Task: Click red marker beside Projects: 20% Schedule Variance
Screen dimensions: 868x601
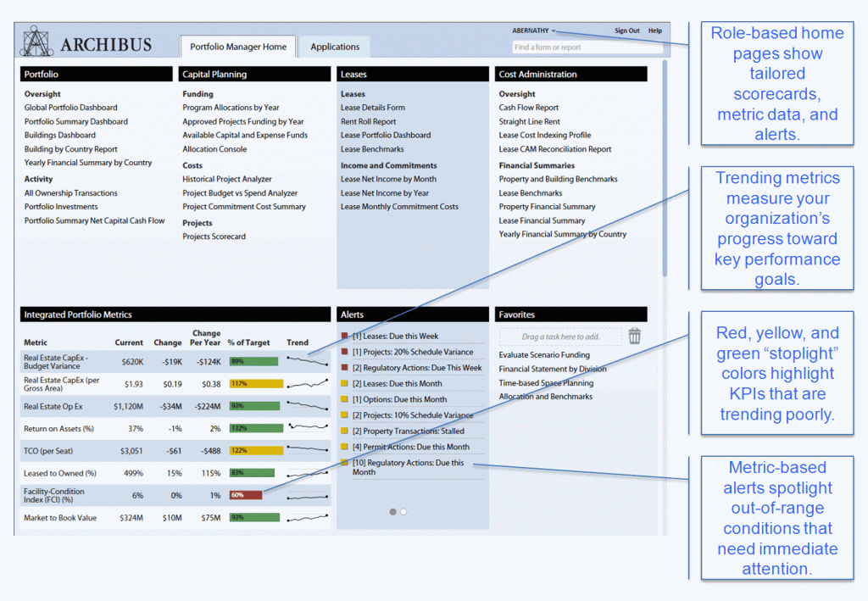Action: pyautogui.click(x=344, y=352)
